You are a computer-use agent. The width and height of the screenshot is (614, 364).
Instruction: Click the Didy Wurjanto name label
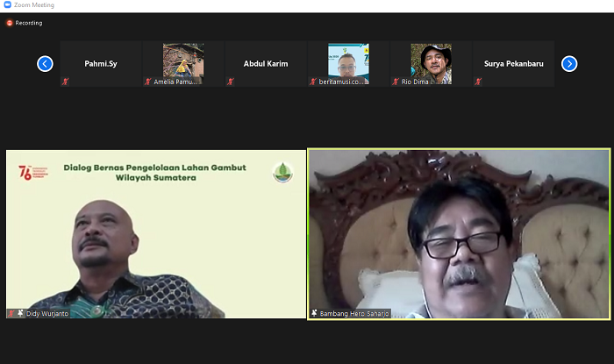click(47, 313)
